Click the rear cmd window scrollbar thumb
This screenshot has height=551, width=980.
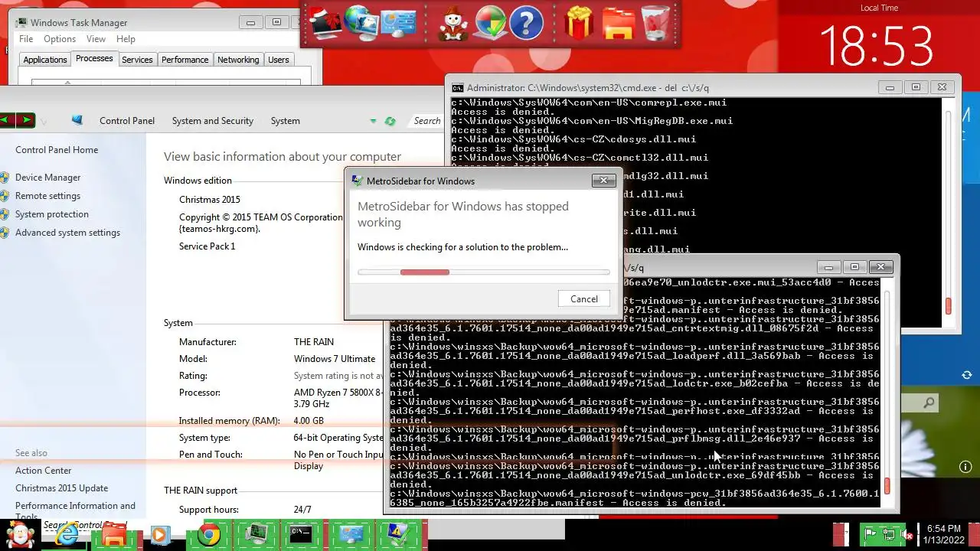(948, 306)
